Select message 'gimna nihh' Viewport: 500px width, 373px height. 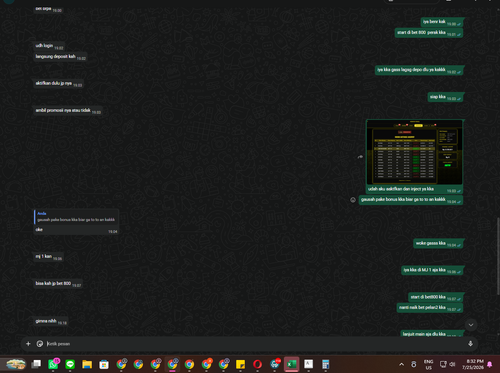[x=51, y=321]
